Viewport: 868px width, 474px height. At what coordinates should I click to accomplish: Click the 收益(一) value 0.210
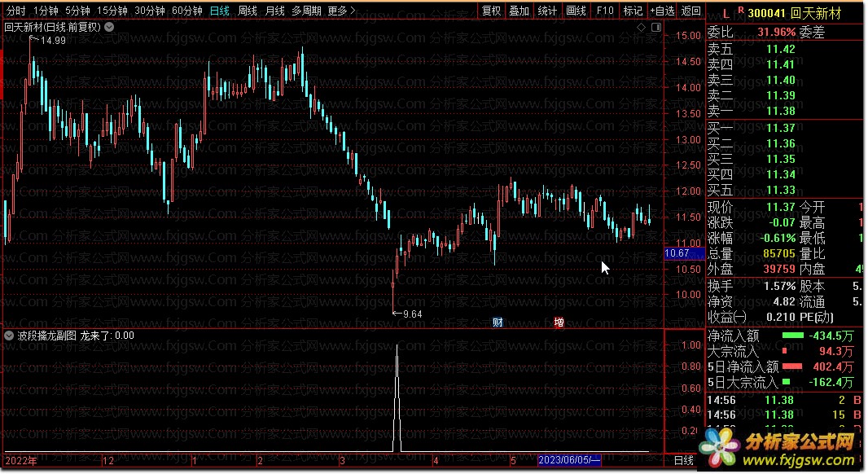coord(782,318)
